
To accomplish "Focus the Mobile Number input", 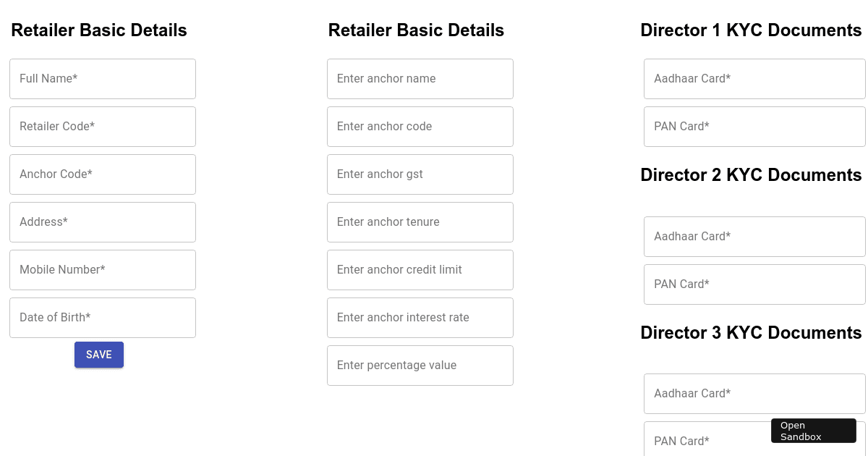I will point(102,270).
